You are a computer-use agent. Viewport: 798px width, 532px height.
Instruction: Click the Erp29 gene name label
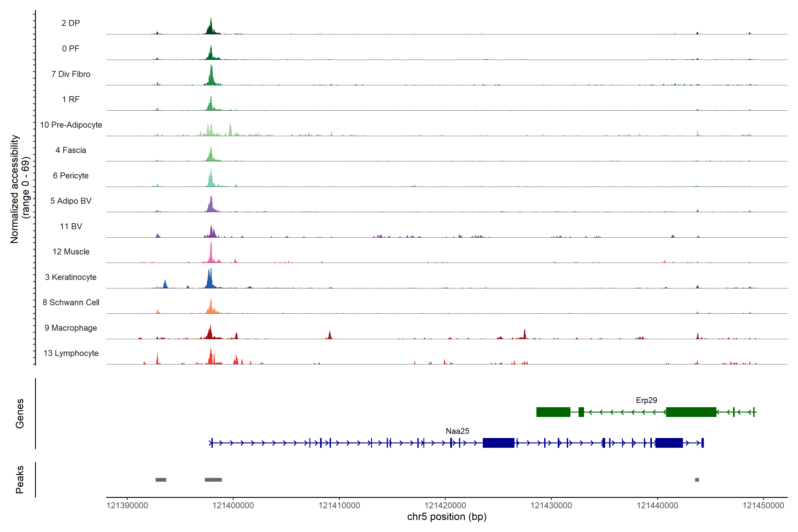click(x=646, y=400)
